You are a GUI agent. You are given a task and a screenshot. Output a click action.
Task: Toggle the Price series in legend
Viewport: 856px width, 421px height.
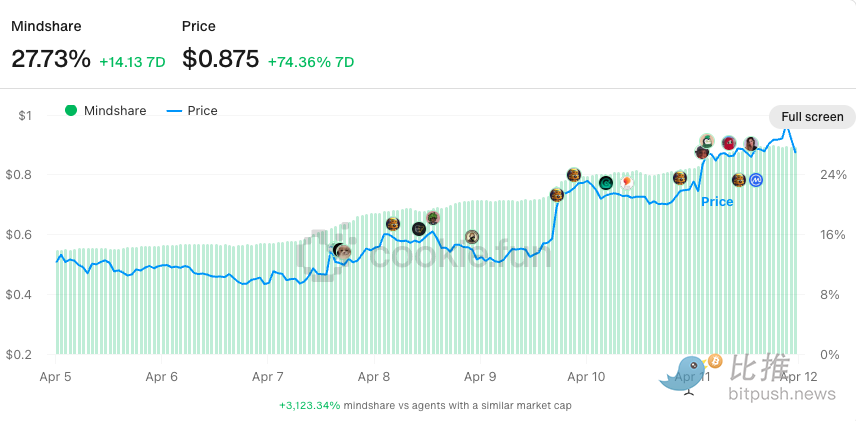202,110
